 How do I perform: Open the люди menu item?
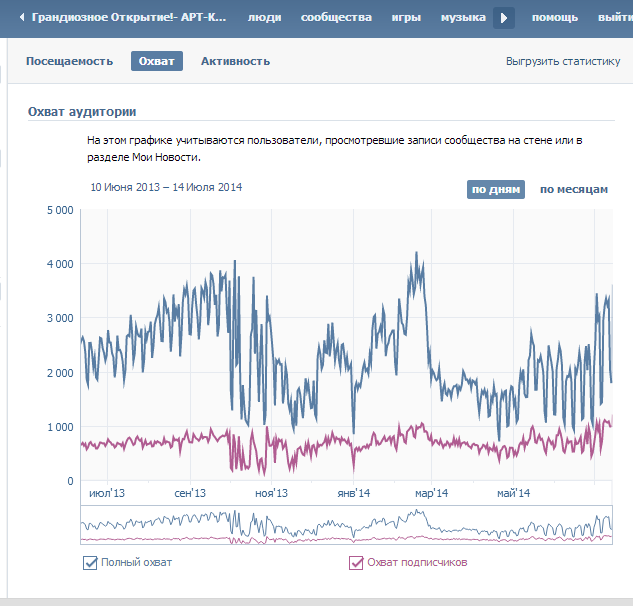pyautogui.click(x=264, y=18)
